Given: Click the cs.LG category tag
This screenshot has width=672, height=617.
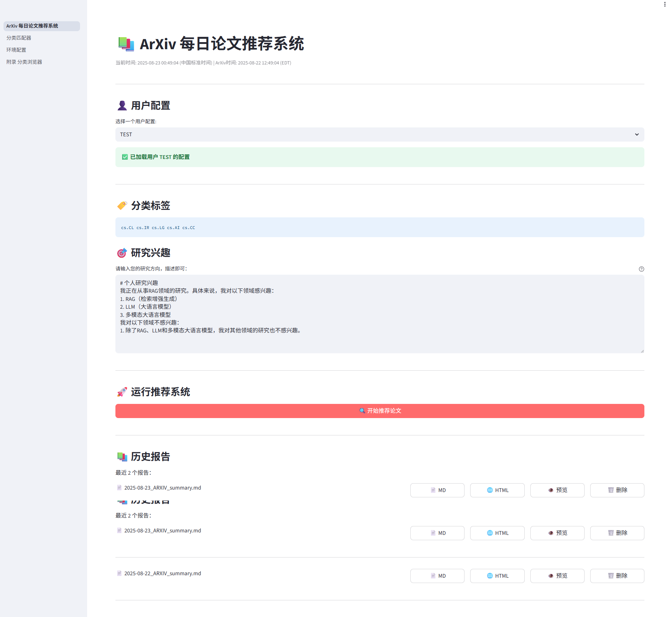Looking at the screenshot, I should 158,228.
